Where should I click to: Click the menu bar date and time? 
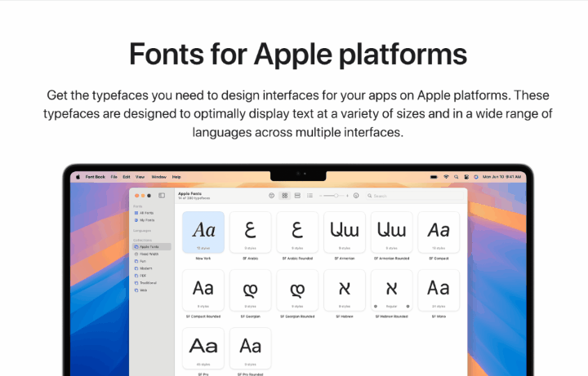coord(501,177)
